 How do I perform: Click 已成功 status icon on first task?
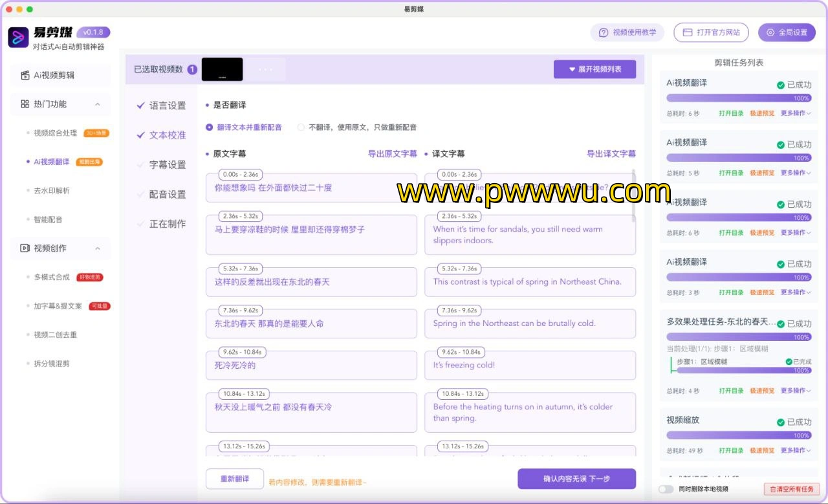coord(781,85)
